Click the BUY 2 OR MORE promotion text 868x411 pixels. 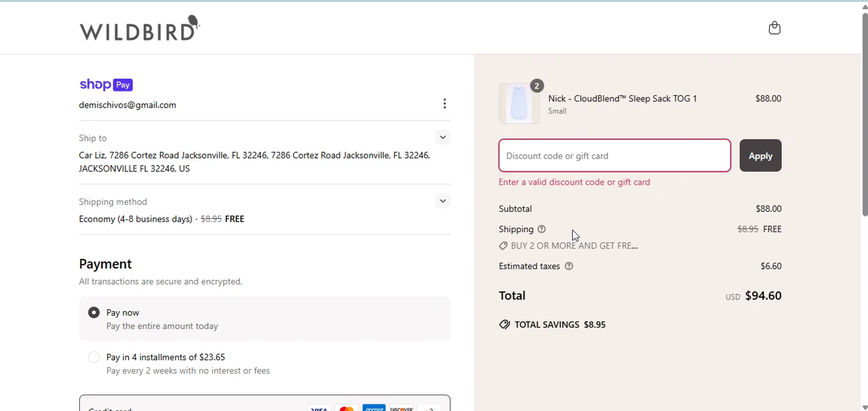[x=574, y=246]
